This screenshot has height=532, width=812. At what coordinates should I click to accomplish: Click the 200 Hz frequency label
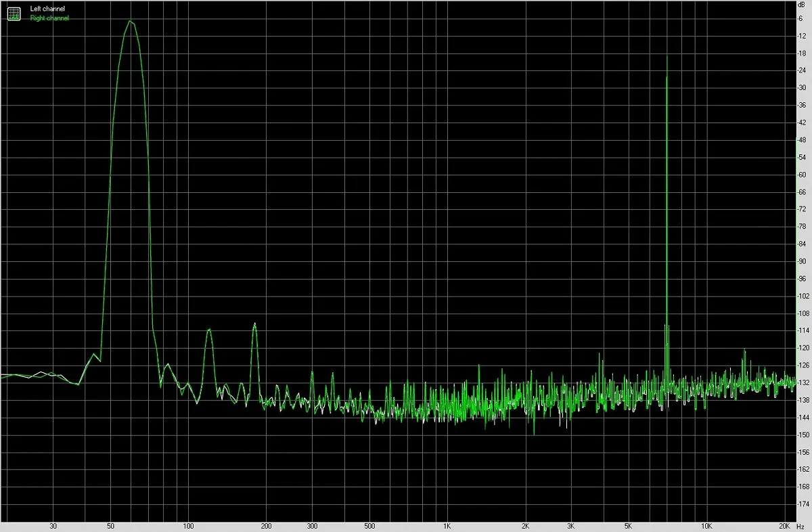pos(267,526)
